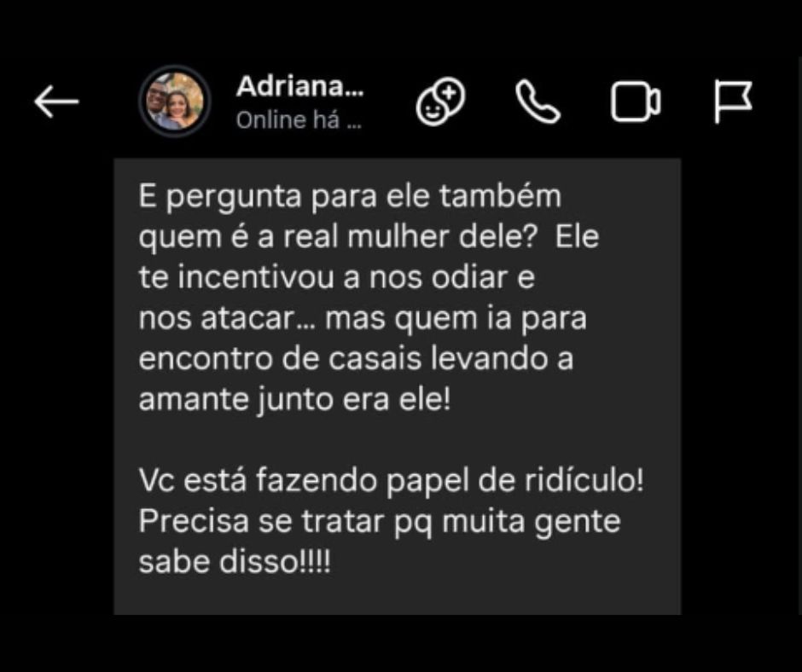Tap the word "Ele" ending second line
This screenshot has height=672, width=802.
click(577, 237)
